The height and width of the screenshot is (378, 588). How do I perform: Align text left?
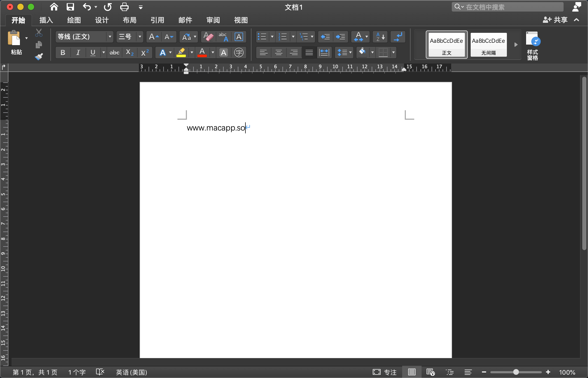pos(264,52)
